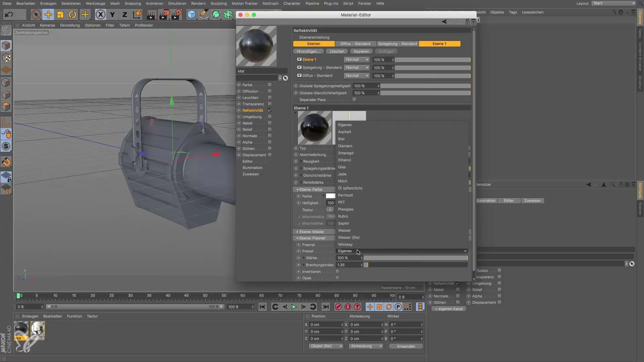Select the spline pen tool icon
644x362 pixels.
coord(204,15)
